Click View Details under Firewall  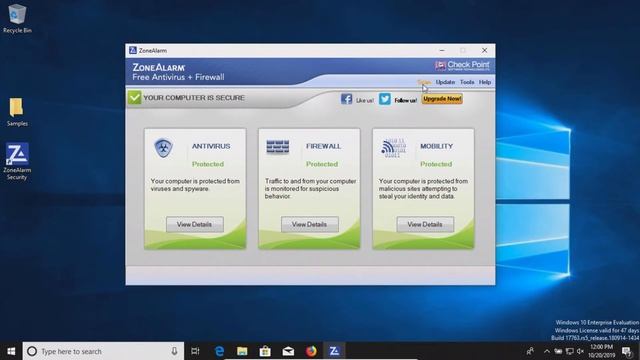[310, 224]
